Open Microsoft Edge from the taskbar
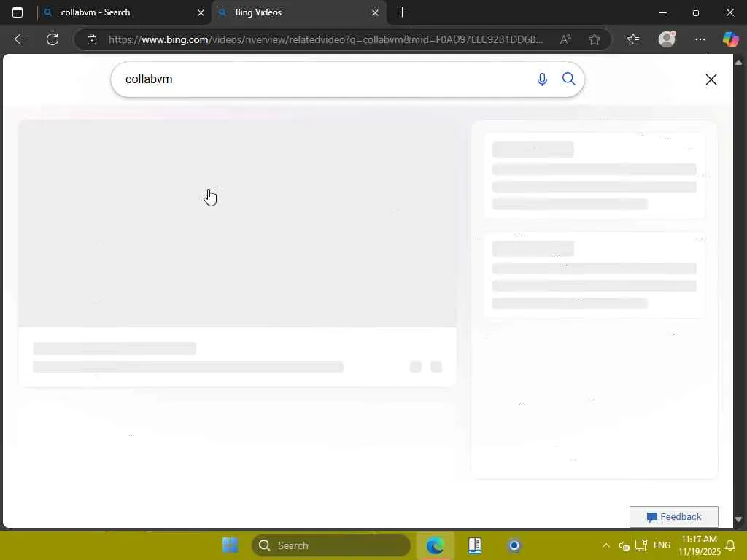747x560 pixels. point(435,545)
